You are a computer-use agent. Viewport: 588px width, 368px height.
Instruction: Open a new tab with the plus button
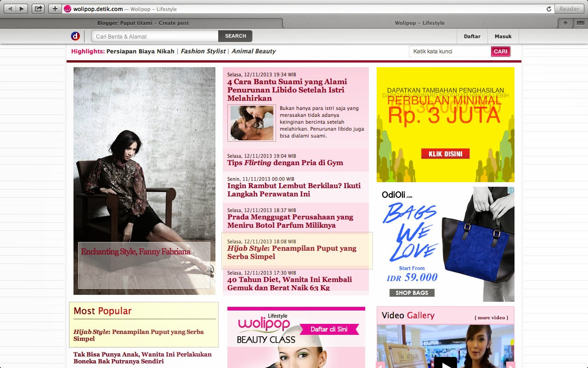[565, 23]
